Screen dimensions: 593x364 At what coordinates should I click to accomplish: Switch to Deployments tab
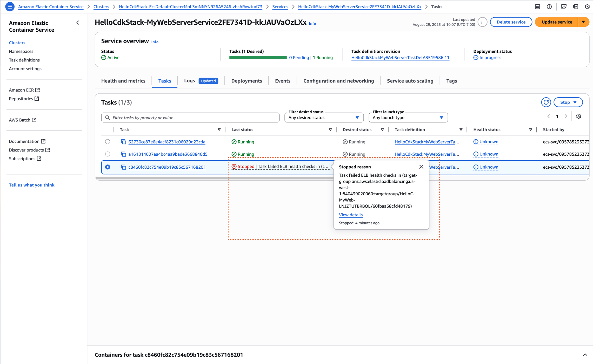click(x=246, y=81)
